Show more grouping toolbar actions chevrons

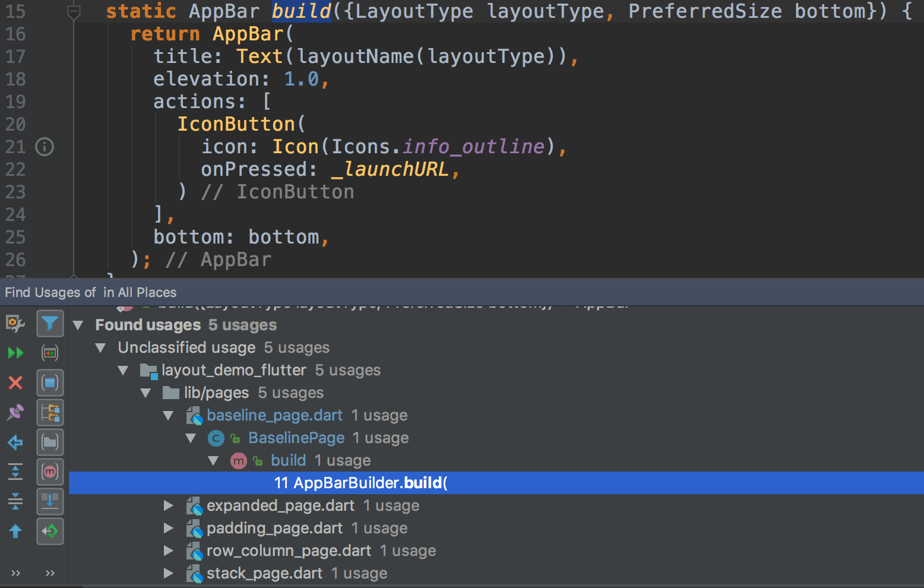pyautogui.click(x=50, y=573)
